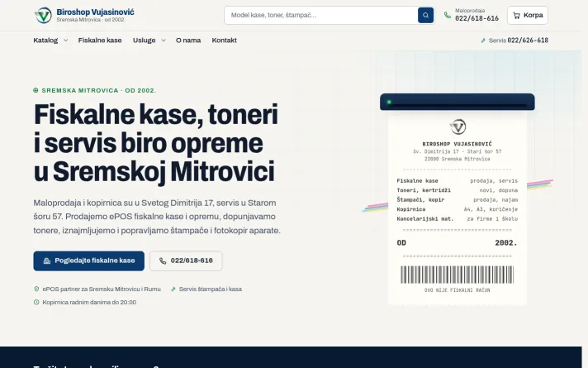Click the receipt row Kopirnica
588x368 pixels.
point(458,209)
